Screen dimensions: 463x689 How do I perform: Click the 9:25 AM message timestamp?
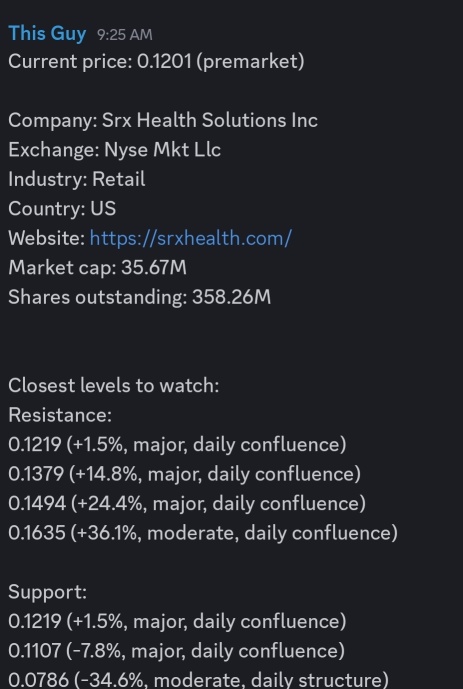(x=125, y=35)
